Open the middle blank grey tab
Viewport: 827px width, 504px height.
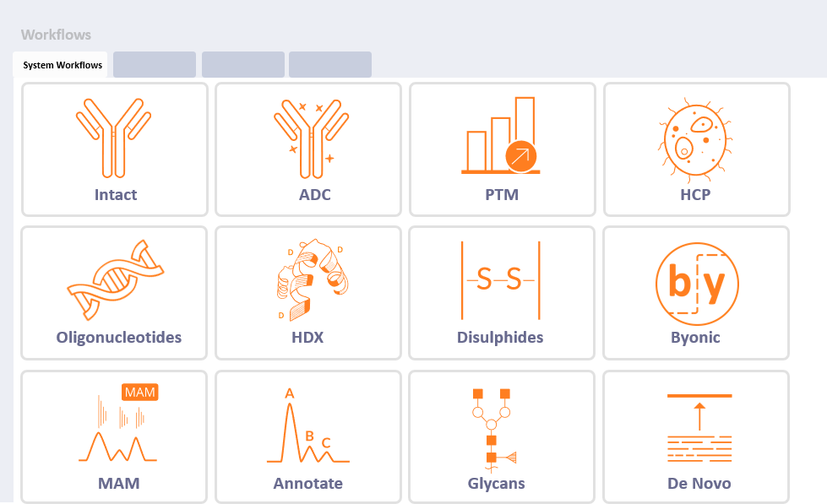pos(243,65)
